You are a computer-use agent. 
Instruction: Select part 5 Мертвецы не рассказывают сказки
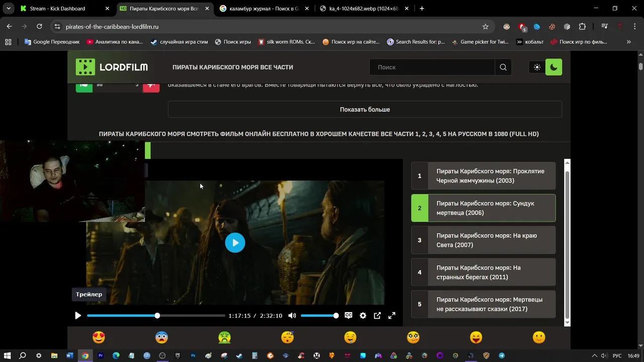pyautogui.click(x=484, y=304)
